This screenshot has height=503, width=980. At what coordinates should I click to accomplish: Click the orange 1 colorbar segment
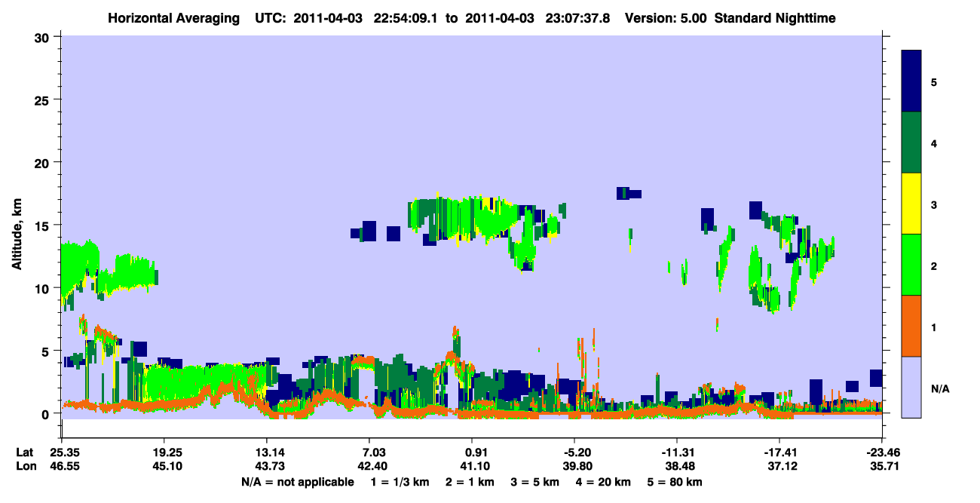point(911,326)
